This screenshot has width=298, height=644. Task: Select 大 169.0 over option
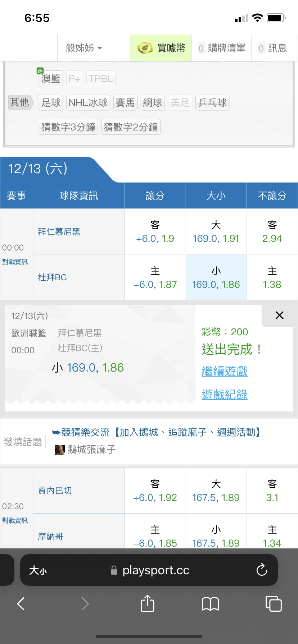(216, 232)
